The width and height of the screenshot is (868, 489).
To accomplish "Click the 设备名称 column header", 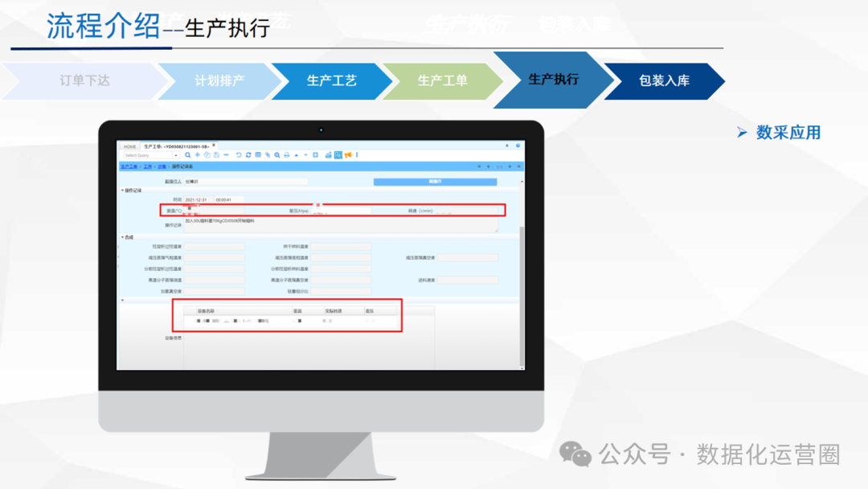I will click(x=244, y=310).
